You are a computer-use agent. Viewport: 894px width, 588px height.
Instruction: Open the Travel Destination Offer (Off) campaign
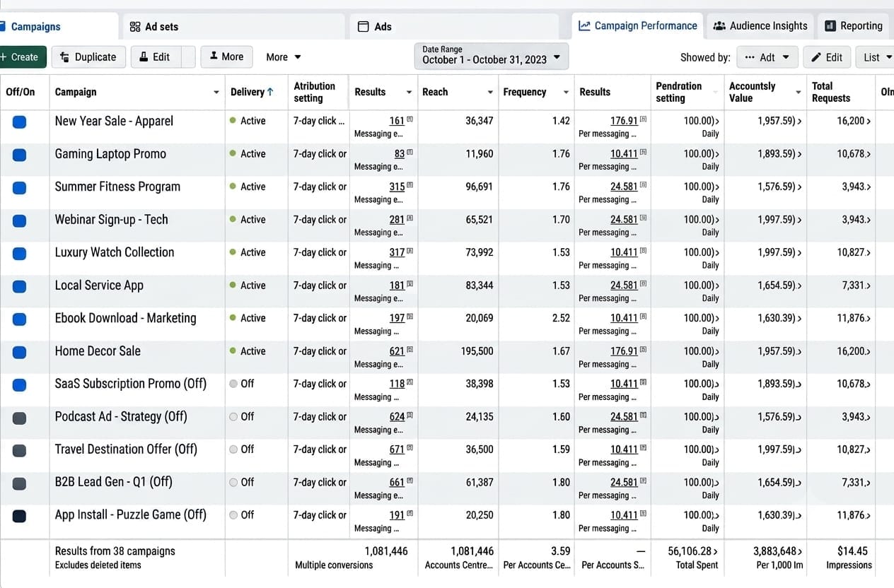126,449
